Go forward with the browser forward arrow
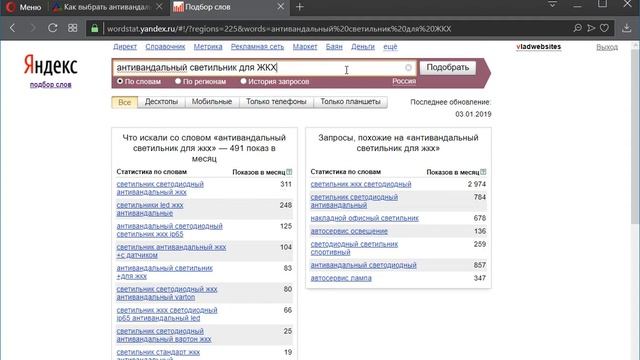The image size is (640, 360). pos(33,28)
